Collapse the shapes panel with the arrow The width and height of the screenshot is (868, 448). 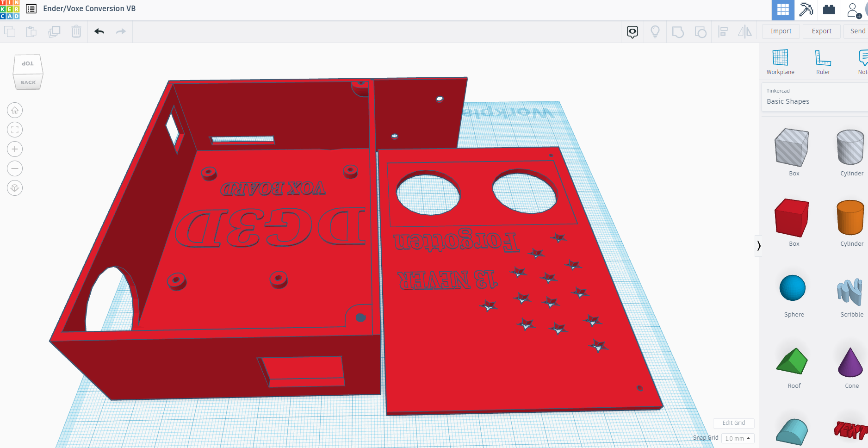(758, 245)
